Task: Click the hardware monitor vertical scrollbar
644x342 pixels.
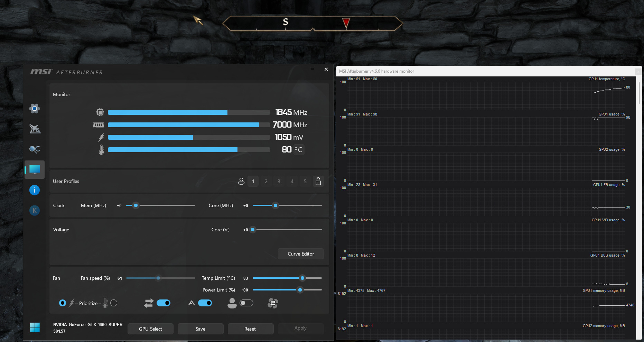Action: coord(639,93)
